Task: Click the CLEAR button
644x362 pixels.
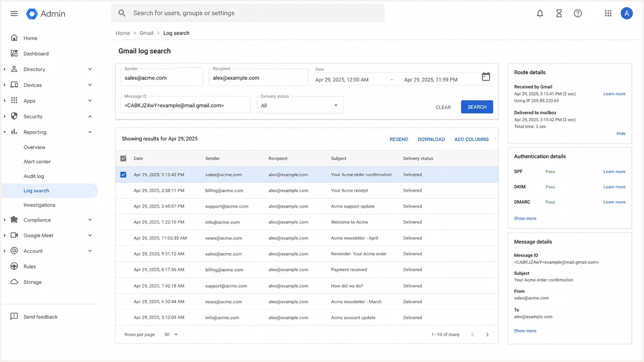Action: (443, 107)
